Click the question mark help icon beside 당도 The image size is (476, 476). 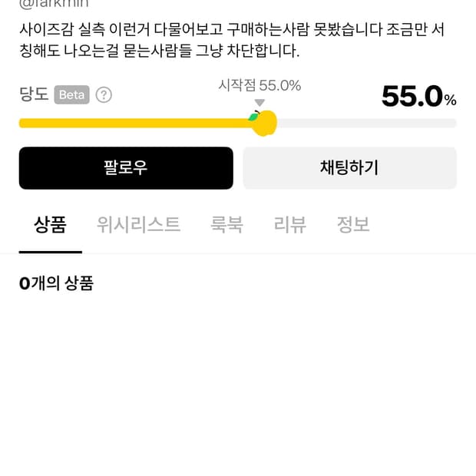[x=104, y=95]
